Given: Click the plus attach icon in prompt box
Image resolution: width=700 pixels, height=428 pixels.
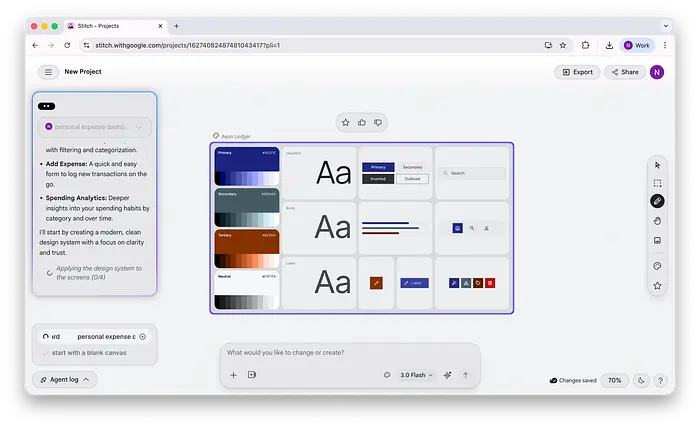Looking at the screenshot, I should click(x=234, y=375).
